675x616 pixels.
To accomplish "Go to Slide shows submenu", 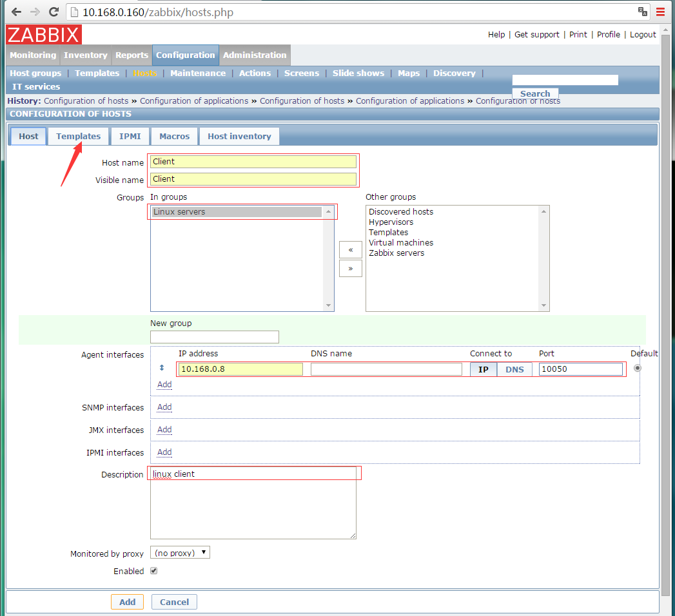I will pyautogui.click(x=358, y=73).
